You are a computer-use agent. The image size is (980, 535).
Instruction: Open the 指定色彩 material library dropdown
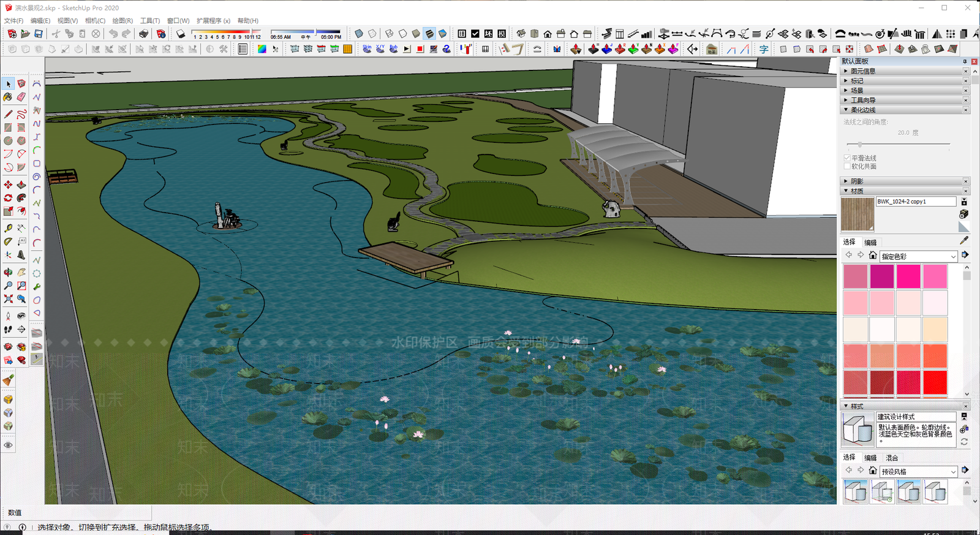(918, 256)
